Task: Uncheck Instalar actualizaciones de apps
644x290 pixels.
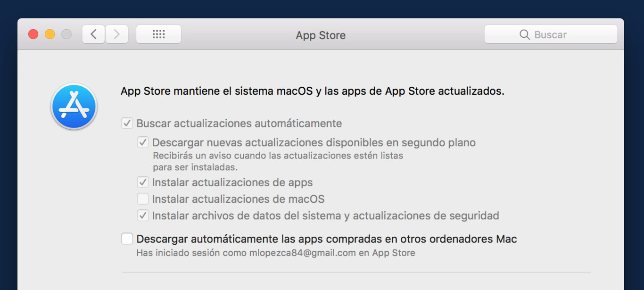Action: pos(143,182)
